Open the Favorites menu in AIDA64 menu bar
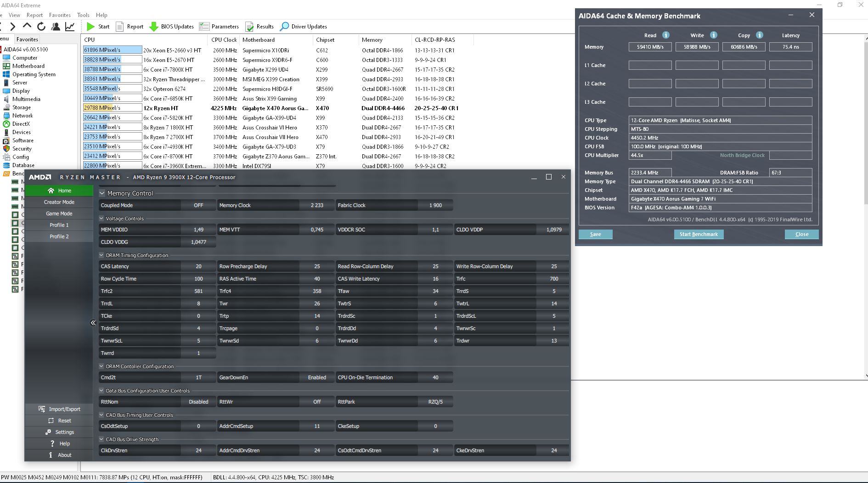Screen dimensions: 868x483 (x=60, y=15)
